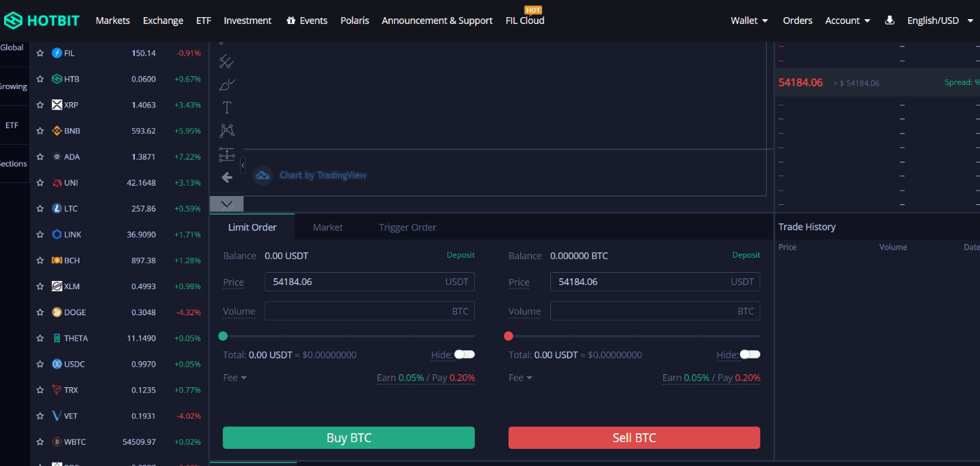Select the Limit Order tab
This screenshot has width=980, height=466.
[252, 227]
